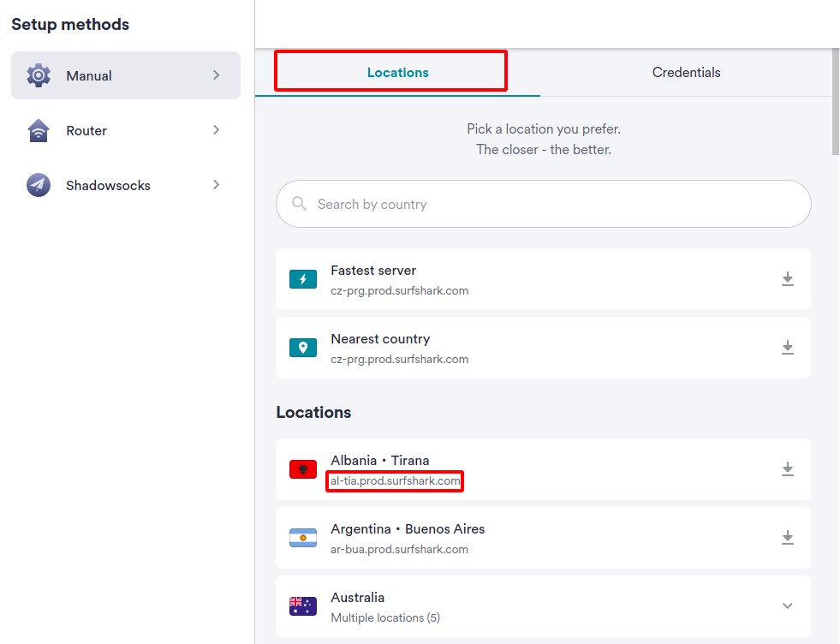This screenshot has height=644, width=840.
Task: Expand the Australia locations list
Action: (x=787, y=606)
